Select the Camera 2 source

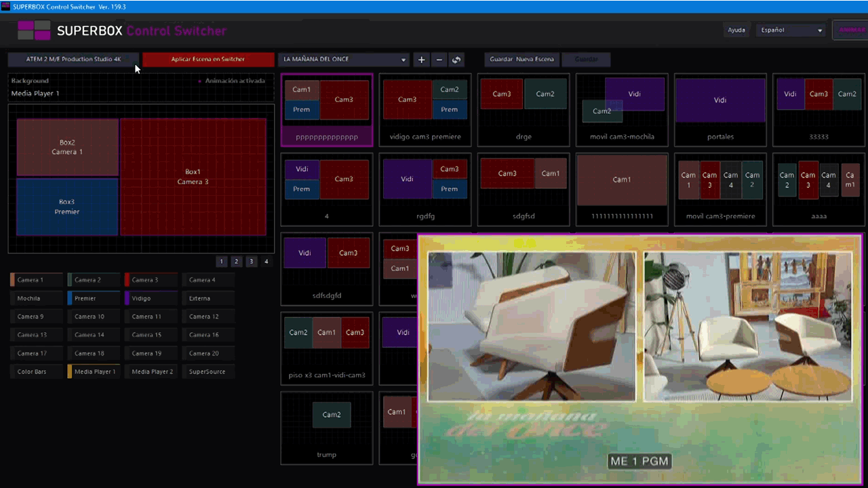point(94,280)
